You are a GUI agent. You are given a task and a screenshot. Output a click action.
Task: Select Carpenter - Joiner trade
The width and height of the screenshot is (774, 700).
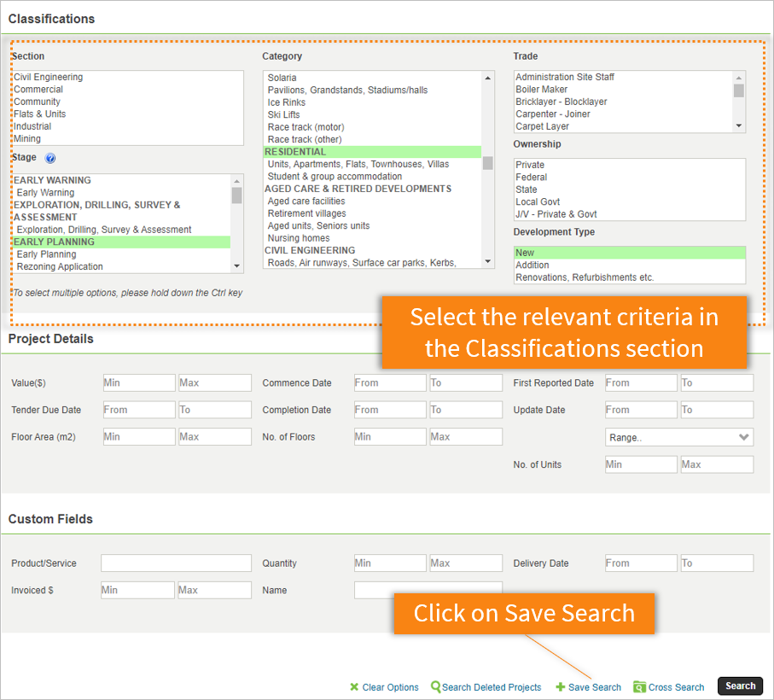pos(624,114)
